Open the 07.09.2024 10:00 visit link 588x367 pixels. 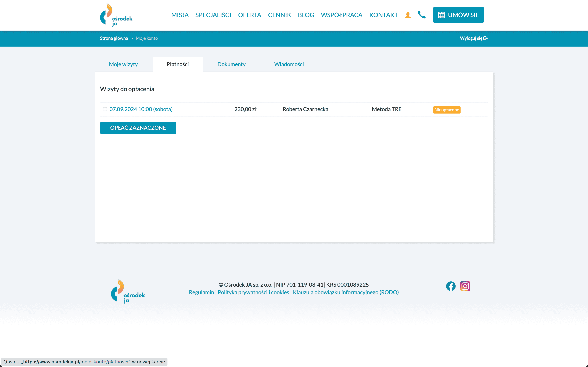click(x=141, y=109)
